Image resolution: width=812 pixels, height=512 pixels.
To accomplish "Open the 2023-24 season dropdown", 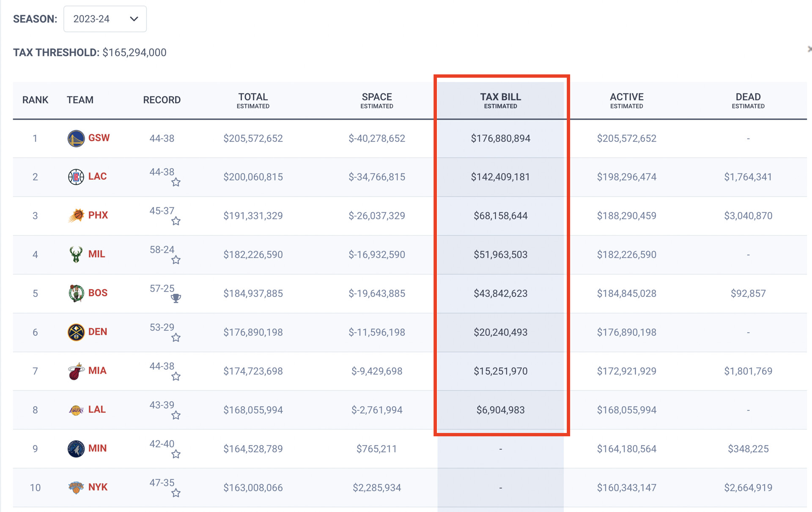I will pos(105,19).
